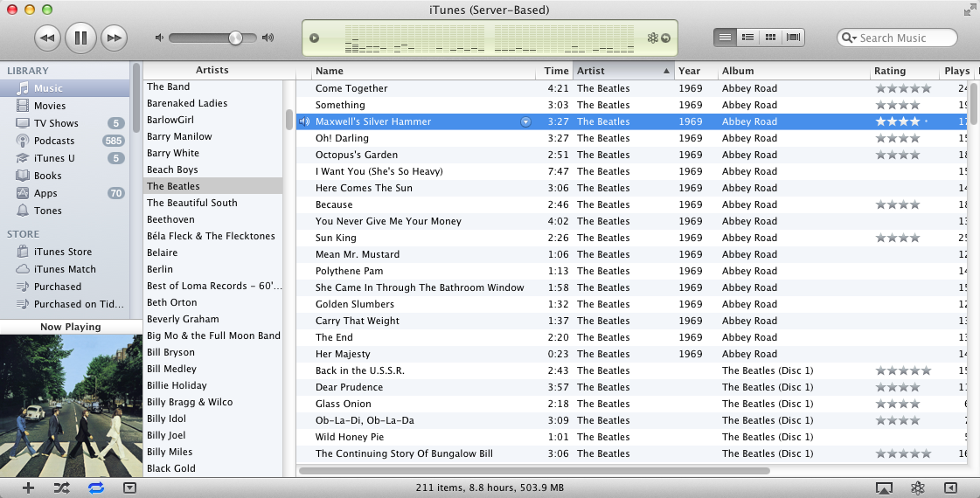Click the playback progress display area
This screenshot has height=498, width=980.
pos(490,38)
